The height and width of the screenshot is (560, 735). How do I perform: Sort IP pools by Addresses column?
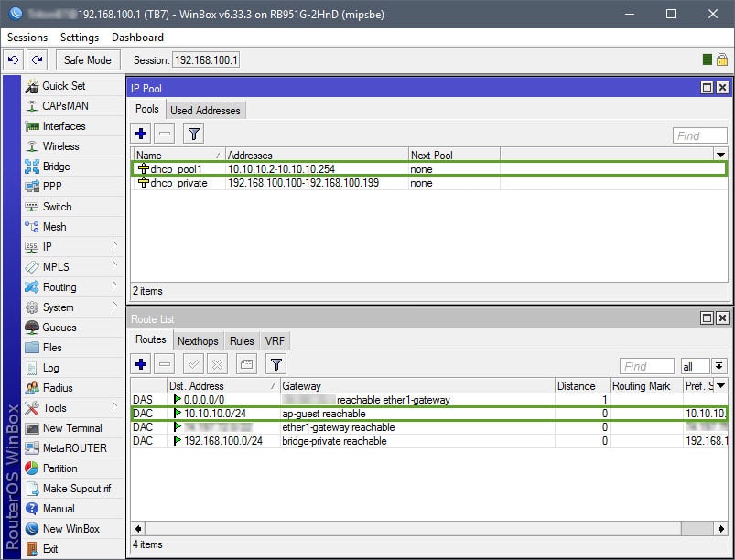coord(317,156)
